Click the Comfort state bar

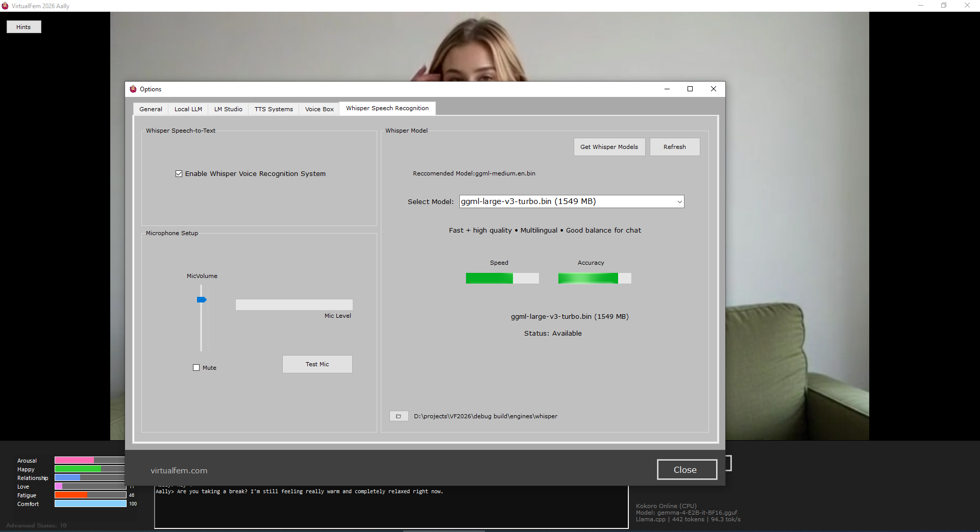pos(90,503)
